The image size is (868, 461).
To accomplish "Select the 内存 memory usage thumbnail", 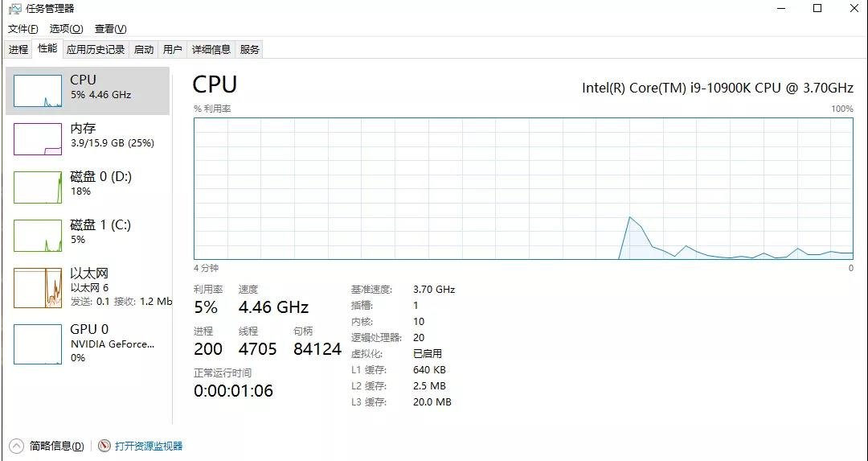I will pyautogui.click(x=38, y=139).
